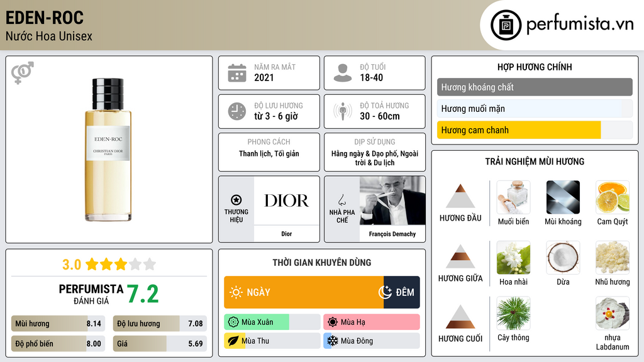Click the Mùi khoáng note image
644x362 pixels.
(x=563, y=197)
